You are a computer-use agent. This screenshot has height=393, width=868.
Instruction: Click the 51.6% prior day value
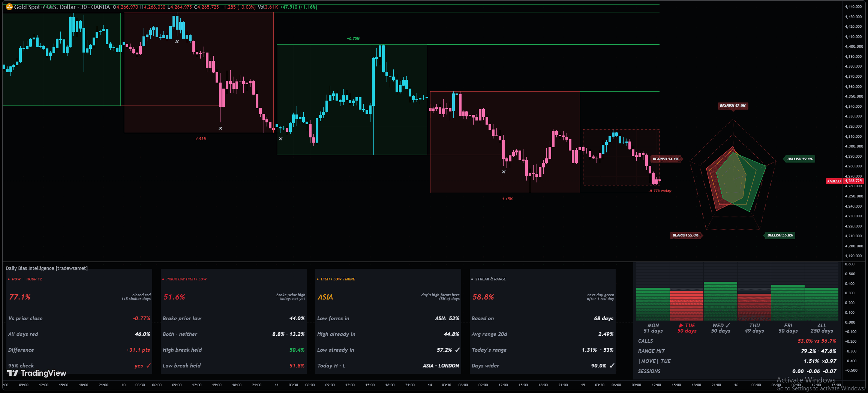point(174,297)
